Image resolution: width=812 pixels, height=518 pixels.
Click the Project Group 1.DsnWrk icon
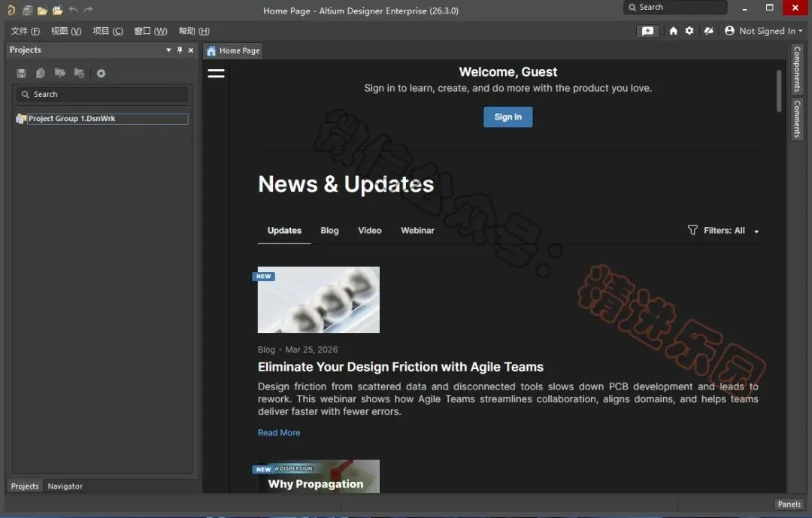21,119
